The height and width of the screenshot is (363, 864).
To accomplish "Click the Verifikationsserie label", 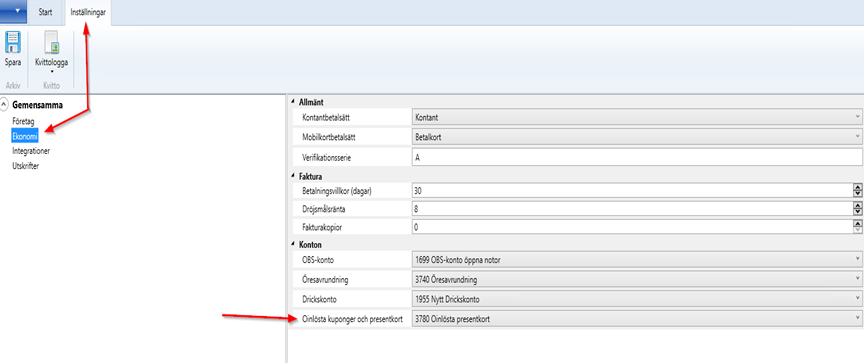I will (x=327, y=158).
